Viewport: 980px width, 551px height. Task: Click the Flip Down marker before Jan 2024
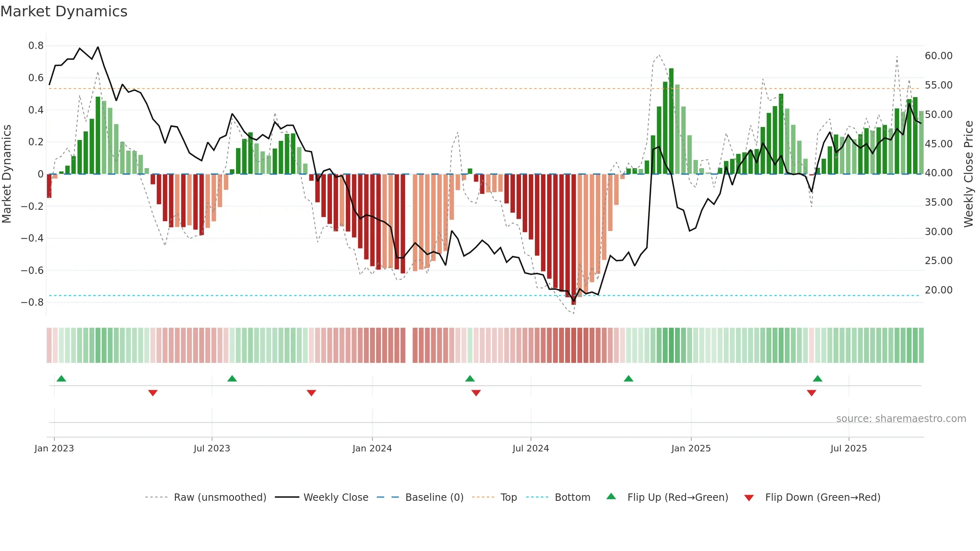(311, 393)
